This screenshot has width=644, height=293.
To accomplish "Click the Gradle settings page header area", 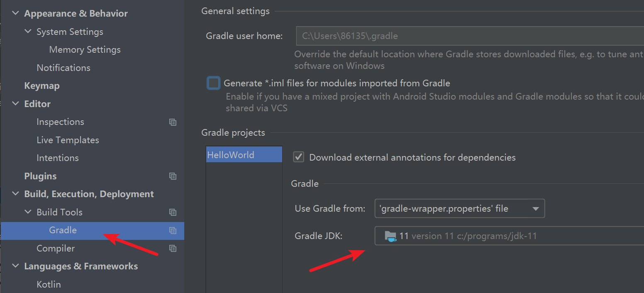I will pyautogui.click(x=235, y=11).
